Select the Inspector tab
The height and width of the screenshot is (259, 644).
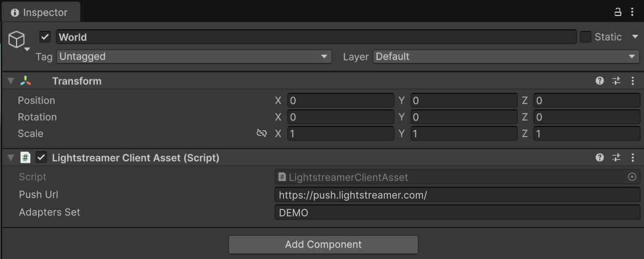[40, 12]
